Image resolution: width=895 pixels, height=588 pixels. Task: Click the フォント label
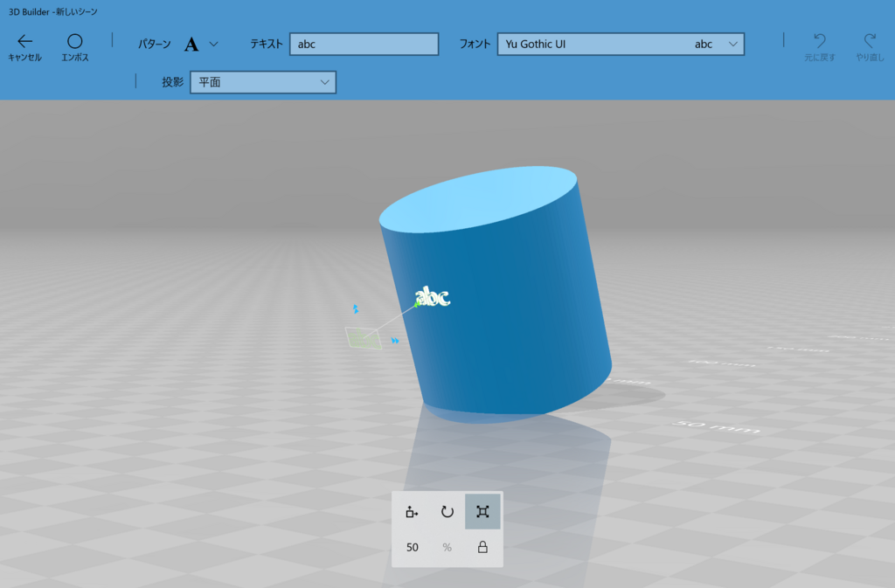(475, 44)
